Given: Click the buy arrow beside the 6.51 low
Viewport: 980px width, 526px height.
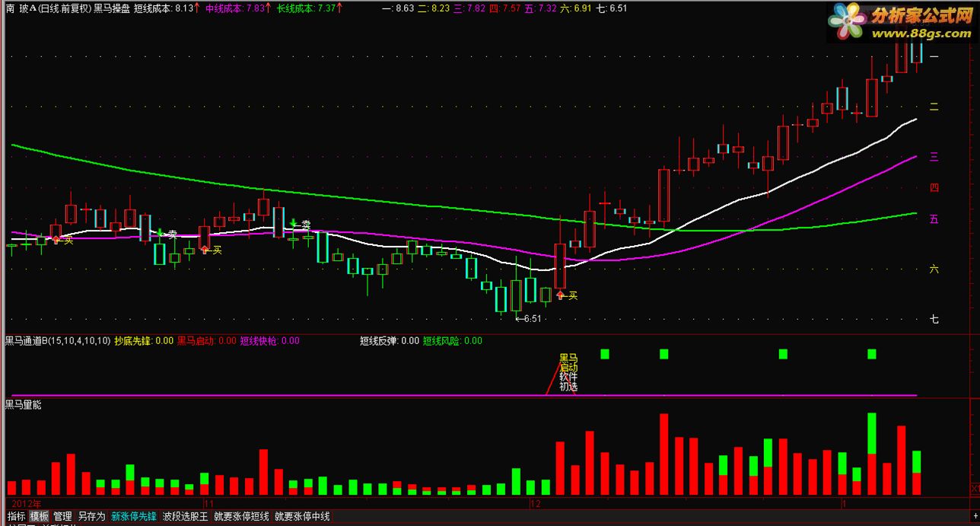Looking at the screenshot, I should pyautogui.click(x=562, y=295).
